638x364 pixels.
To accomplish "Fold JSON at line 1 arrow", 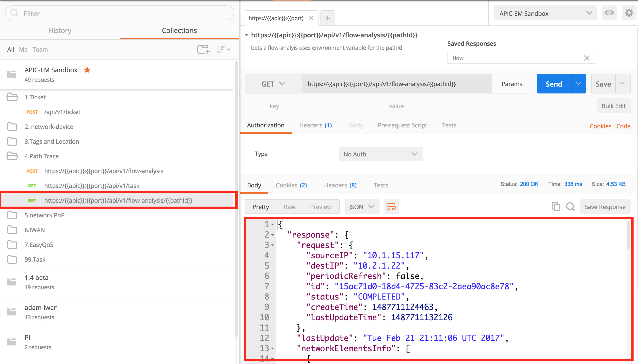I will pos(272,225).
